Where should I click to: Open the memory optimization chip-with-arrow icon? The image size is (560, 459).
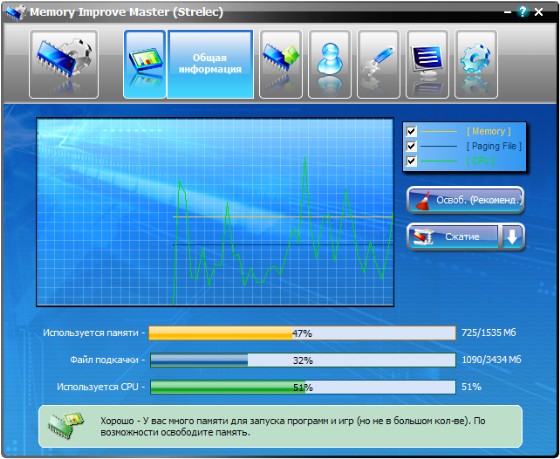click(281, 64)
